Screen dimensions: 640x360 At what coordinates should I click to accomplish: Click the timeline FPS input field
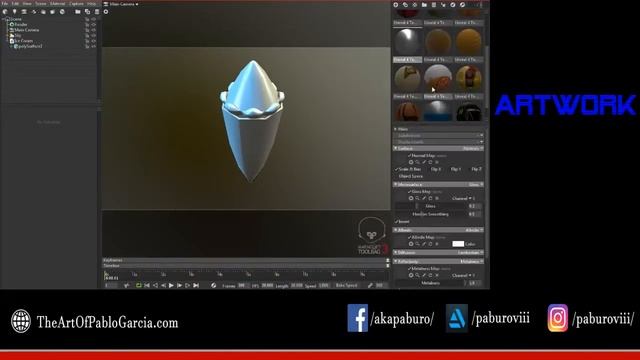[267, 286]
